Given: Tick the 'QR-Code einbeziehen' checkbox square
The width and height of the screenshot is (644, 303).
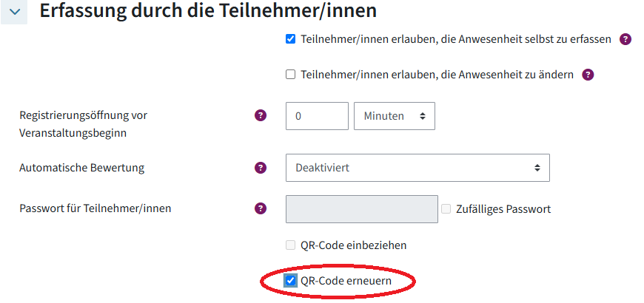Looking at the screenshot, I should coord(291,245).
